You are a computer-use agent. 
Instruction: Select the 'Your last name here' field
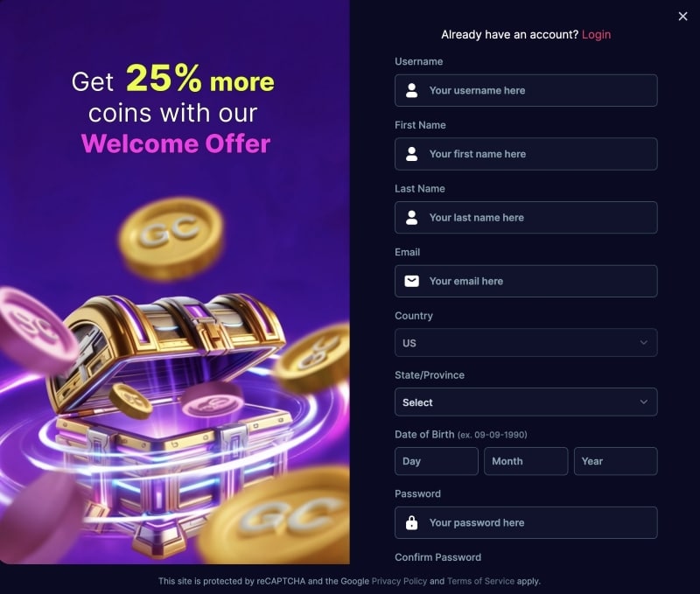(x=534, y=218)
